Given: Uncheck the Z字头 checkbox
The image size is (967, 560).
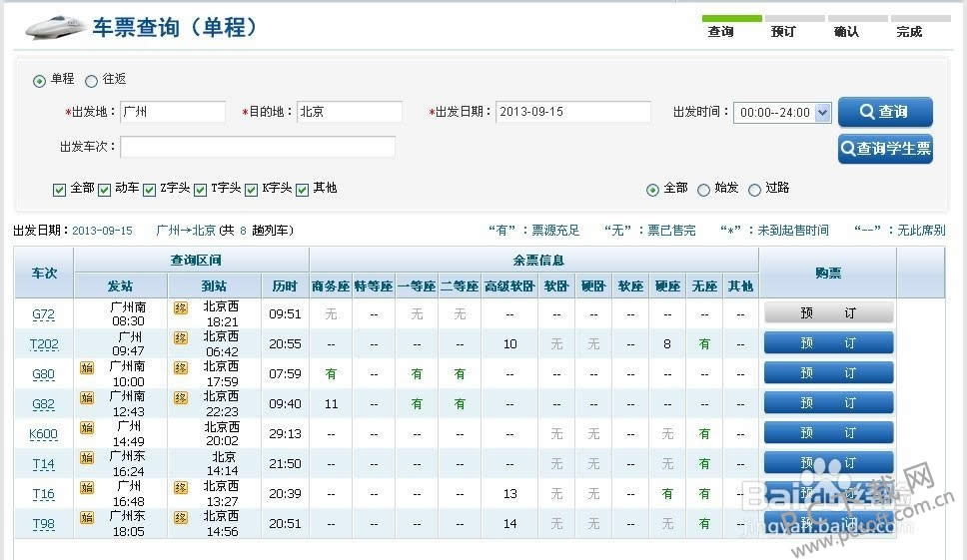Looking at the screenshot, I should click(x=150, y=190).
